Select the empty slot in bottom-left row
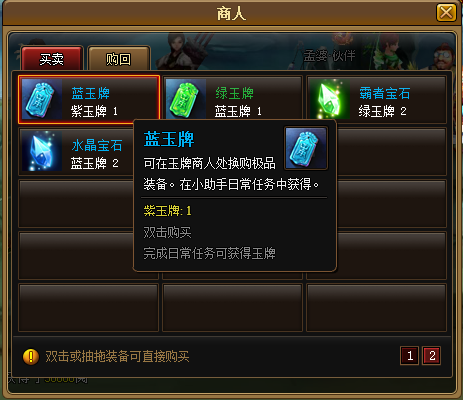 [x=88, y=308]
